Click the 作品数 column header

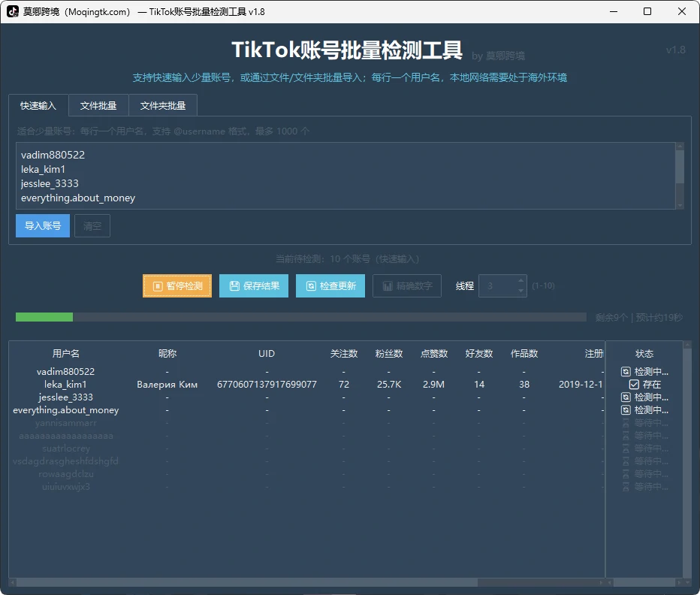(x=524, y=354)
